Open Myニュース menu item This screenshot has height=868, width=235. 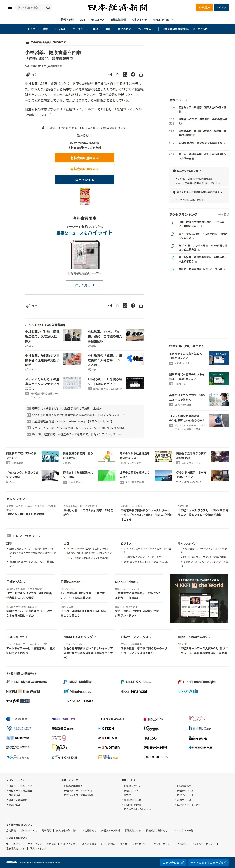click(x=98, y=20)
